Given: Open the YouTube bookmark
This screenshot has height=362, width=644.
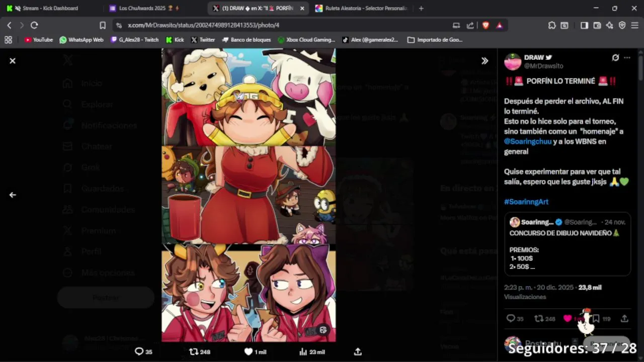Looking at the screenshot, I should [38, 40].
